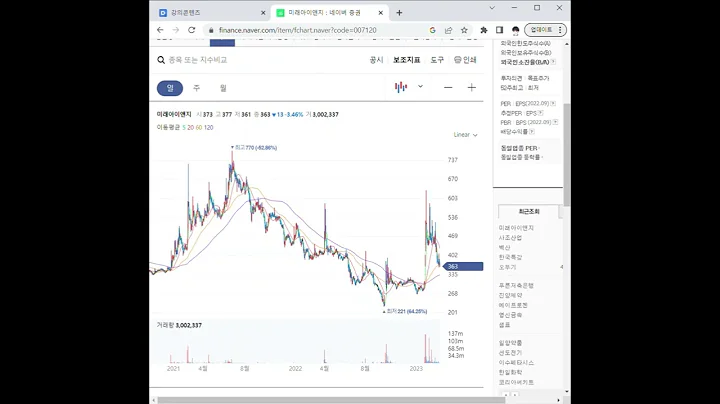Open the Linear scale dropdown
Screen dimensions: 720x404
coord(466,135)
